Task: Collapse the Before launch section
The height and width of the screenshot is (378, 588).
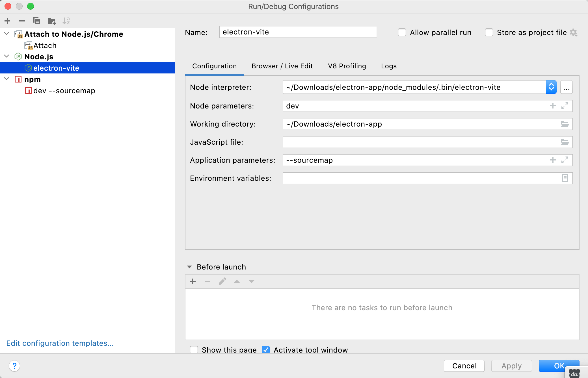Action: point(189,267)
